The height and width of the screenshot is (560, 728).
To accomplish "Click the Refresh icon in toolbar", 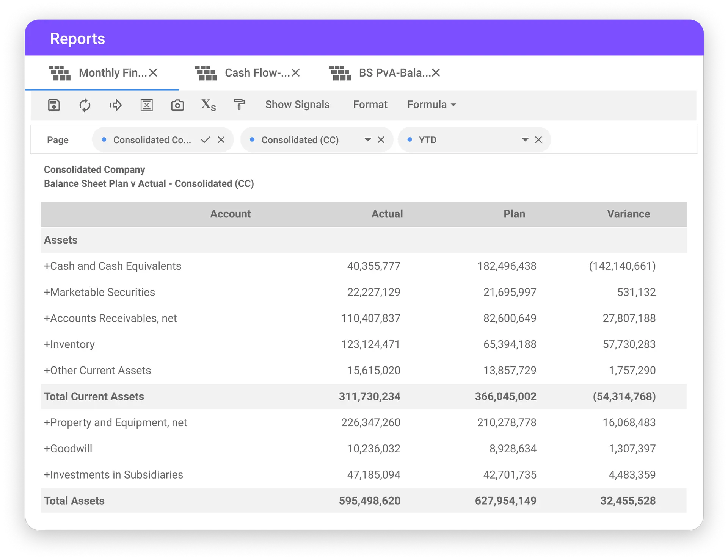I will click(x=85, y=105).
